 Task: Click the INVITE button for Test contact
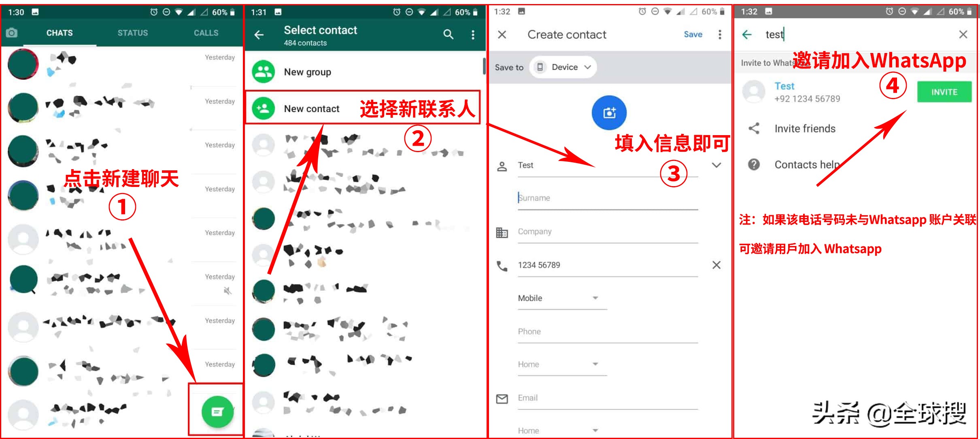[x=944, y=92]
